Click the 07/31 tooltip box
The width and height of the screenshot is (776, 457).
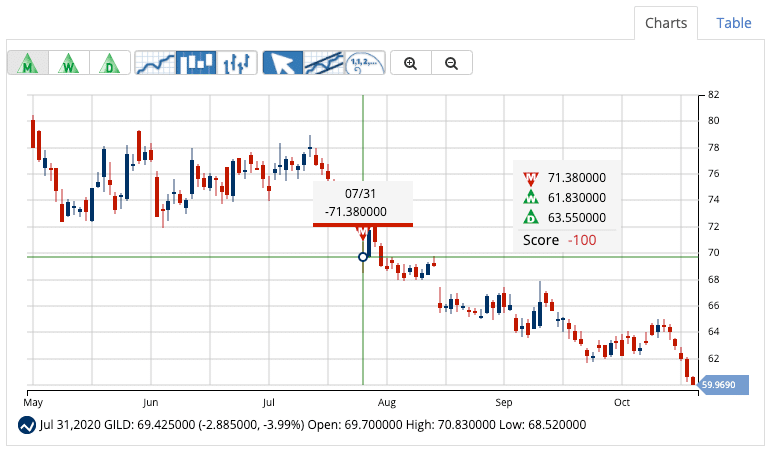coord(363,203)
